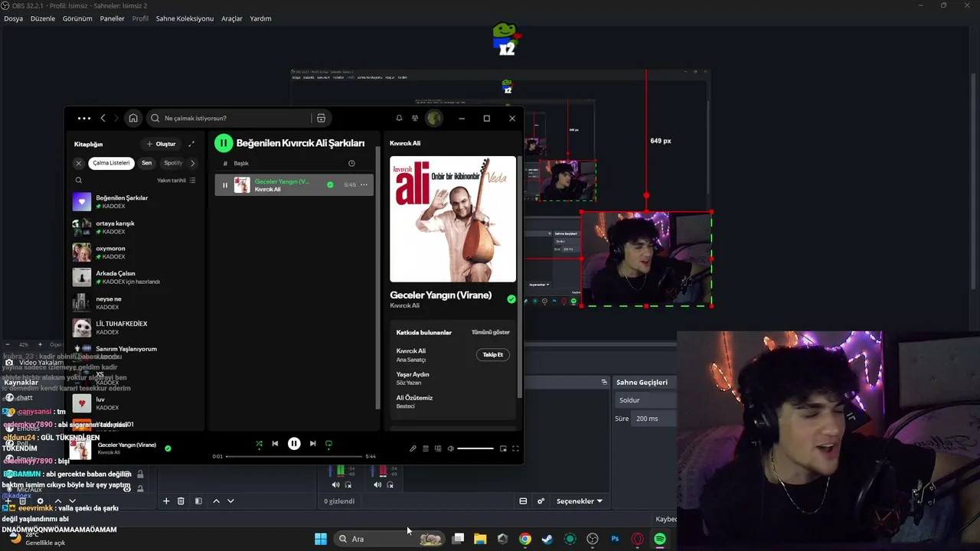Toggle monitoring on second OBS mixer channel
The height and width of the screenshot is (551, 980).
click(x=390, y=484)
